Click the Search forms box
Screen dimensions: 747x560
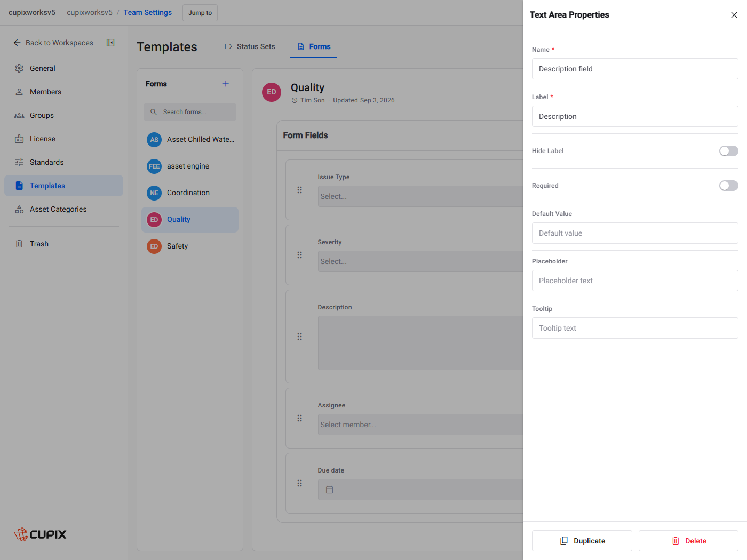click(190, 112)
